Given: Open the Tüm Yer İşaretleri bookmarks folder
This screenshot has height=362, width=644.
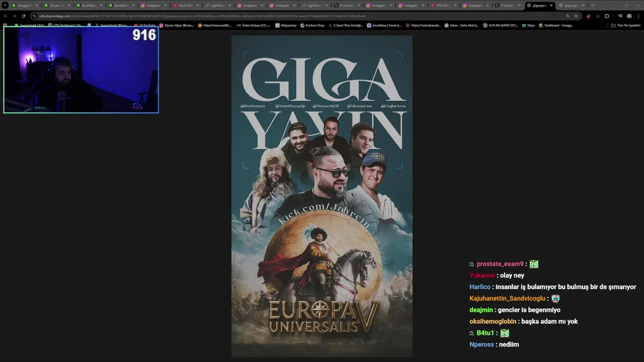Looking at the screenshot, I should tap(626, 25).
